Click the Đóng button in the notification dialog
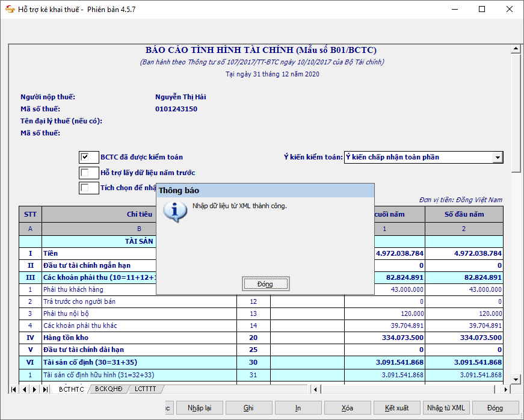The height and width of the screenshot is (420, 524). pos(265,284)
